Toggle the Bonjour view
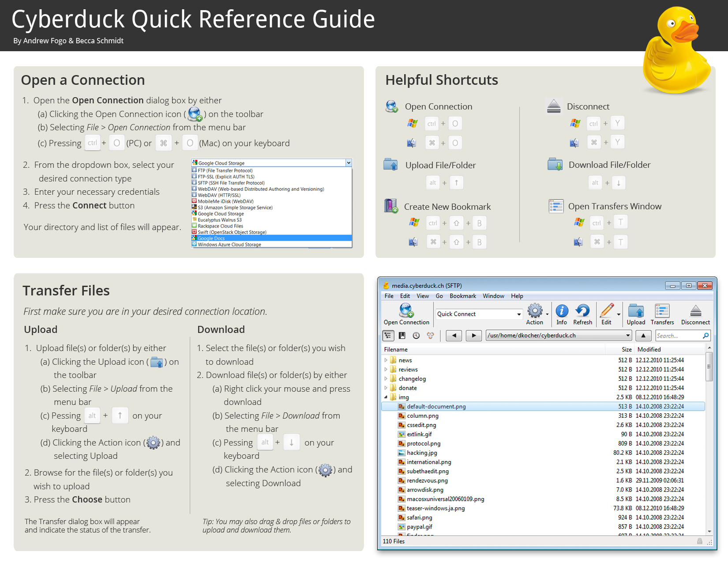Image resolution: width=728 pixels, height=563 pixels. (x=430, y=336)
